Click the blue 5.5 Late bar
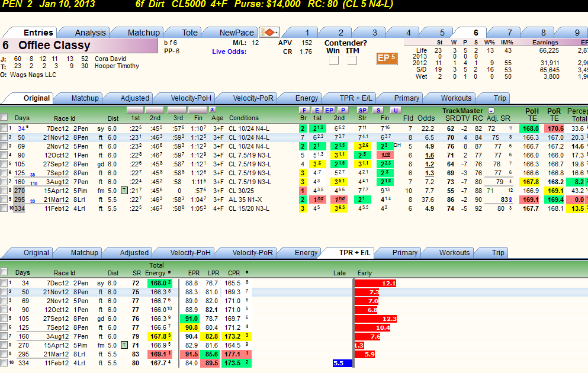 (x=342, y=364)
